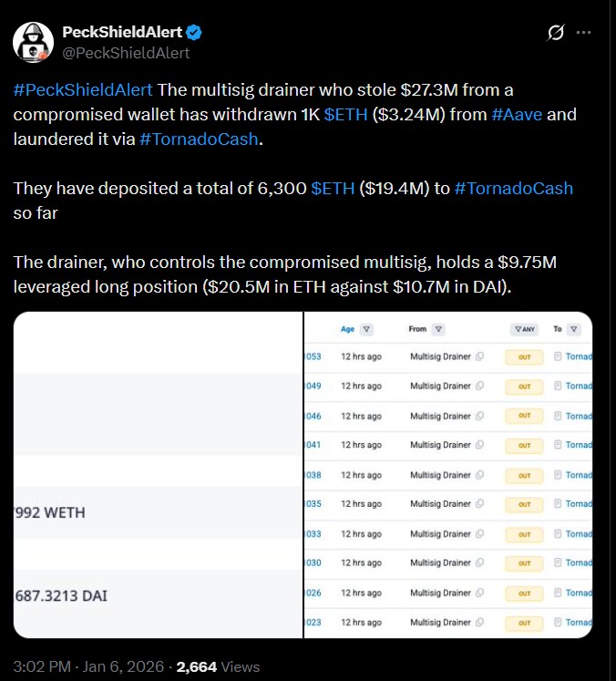Click the PeckShieldAlert profile avatar

tap(32, 41)
